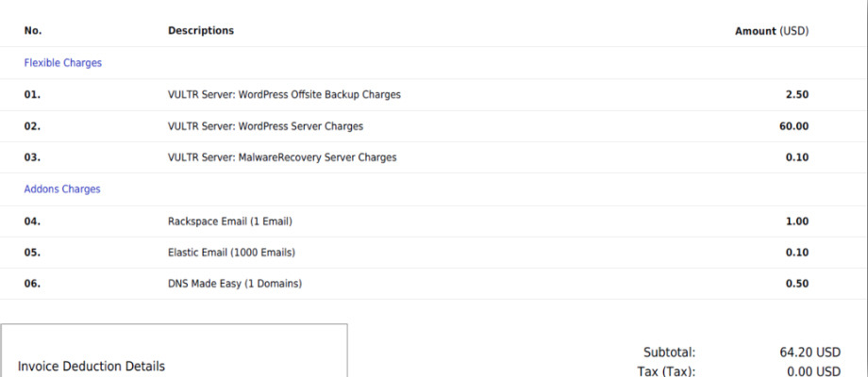This screenshot has height=377, width=868.
Task: Click the Flexible Charges section link
Action: pyautogui.click(x=62, y=63)
